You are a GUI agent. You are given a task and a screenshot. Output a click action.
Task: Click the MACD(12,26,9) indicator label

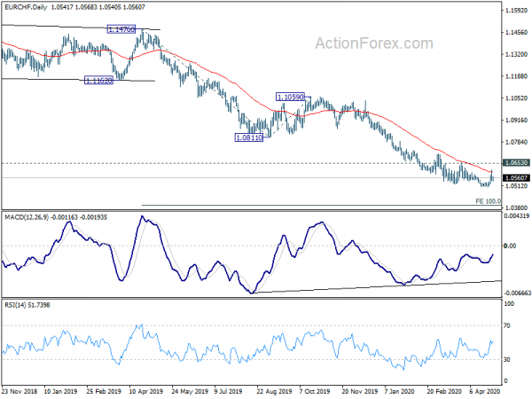click(x=27, y=217)
